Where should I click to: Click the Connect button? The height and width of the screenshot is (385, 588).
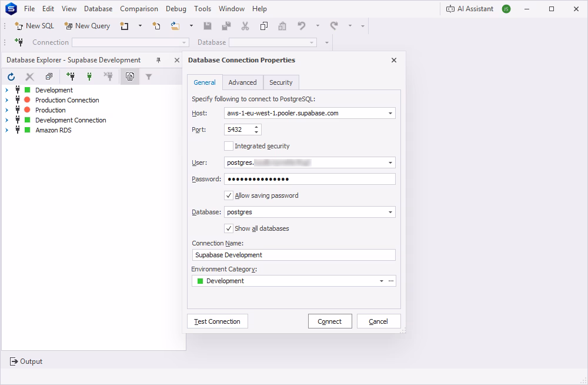[330, 321]
